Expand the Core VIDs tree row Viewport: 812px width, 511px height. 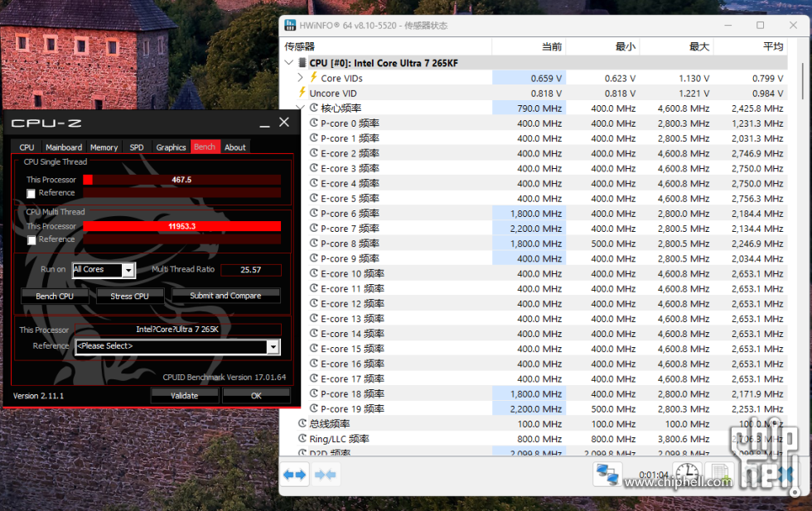coord(300,78)
